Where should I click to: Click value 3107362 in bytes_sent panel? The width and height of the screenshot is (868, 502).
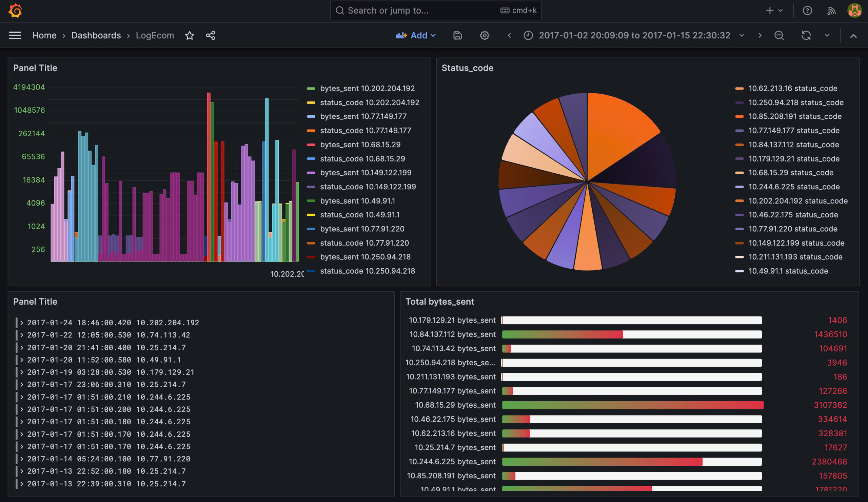click(830, 405)
